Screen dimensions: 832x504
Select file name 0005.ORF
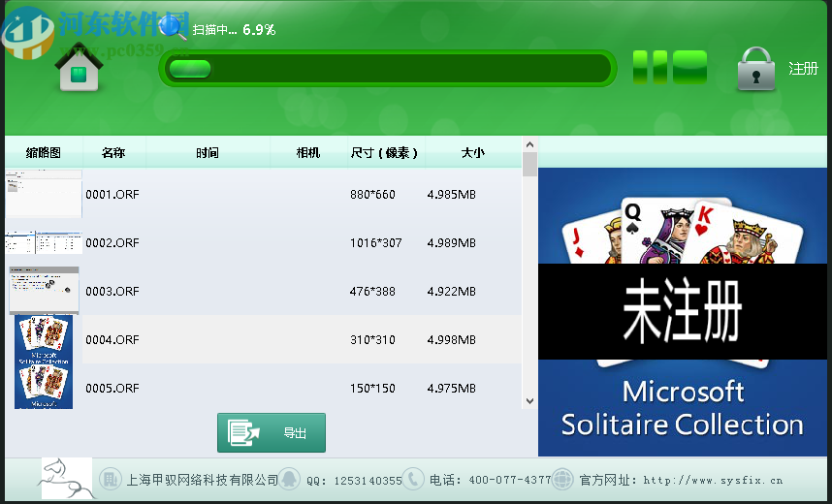[112, 389]
